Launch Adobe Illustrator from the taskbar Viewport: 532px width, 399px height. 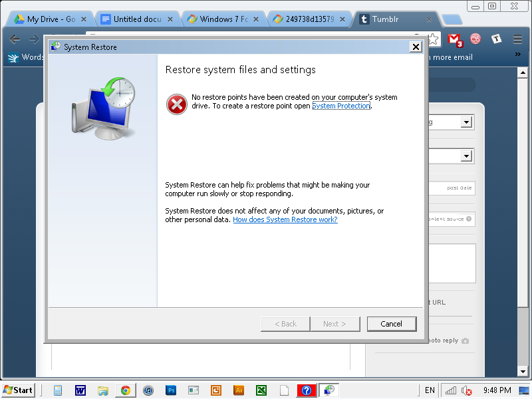click(x=239, y=390)
